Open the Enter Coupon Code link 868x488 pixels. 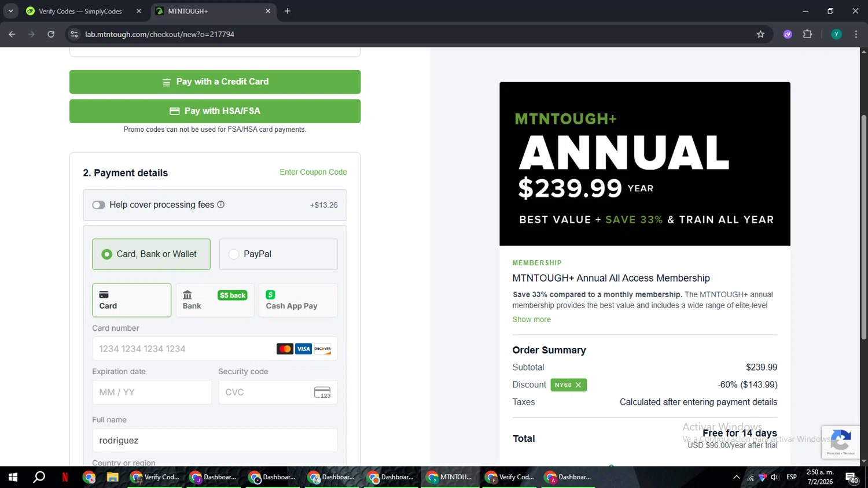click(x=313, y=172)
